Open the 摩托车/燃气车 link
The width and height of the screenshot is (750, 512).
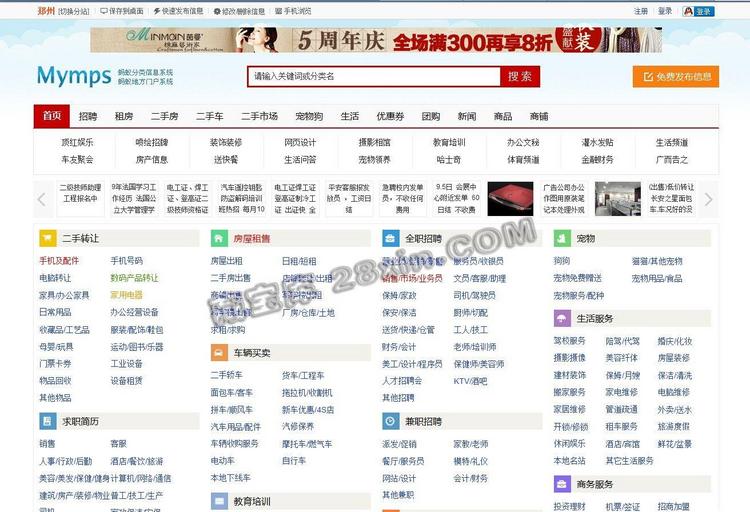pyautogui.click(x=307, y=444)
